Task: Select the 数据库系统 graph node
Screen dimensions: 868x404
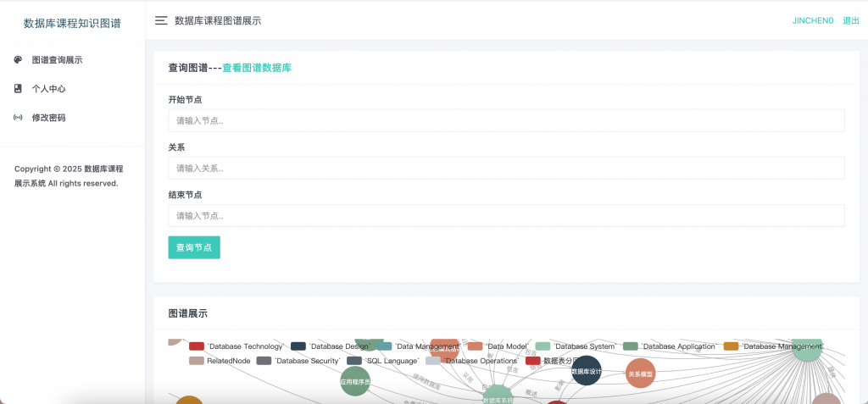Action: pyautogui.click(x=498, y=396)
